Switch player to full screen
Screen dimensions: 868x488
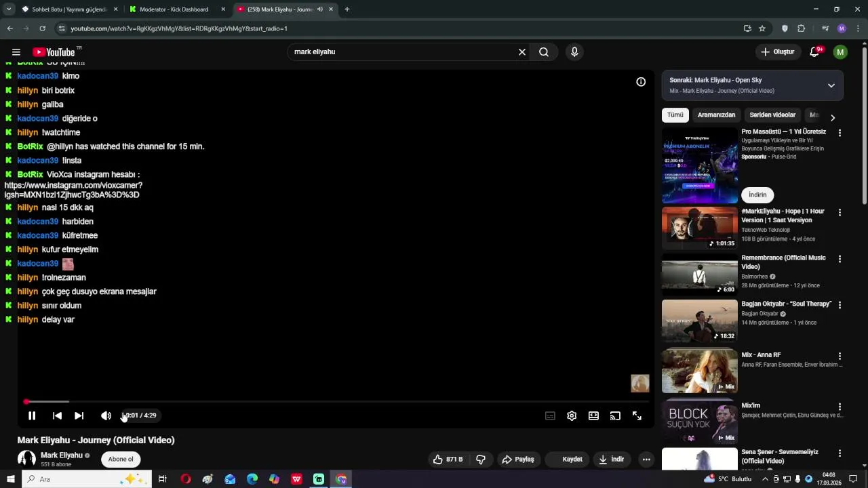coord(637,416)
